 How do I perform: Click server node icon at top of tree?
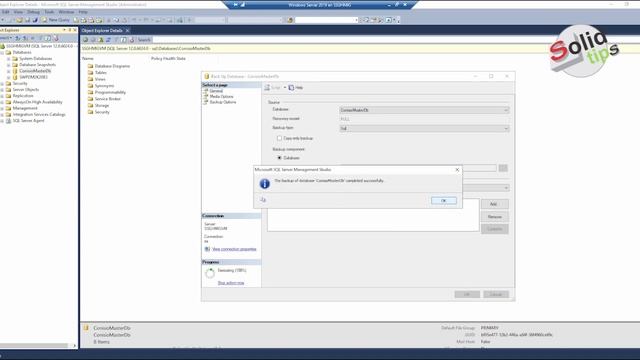coord(2,46)
